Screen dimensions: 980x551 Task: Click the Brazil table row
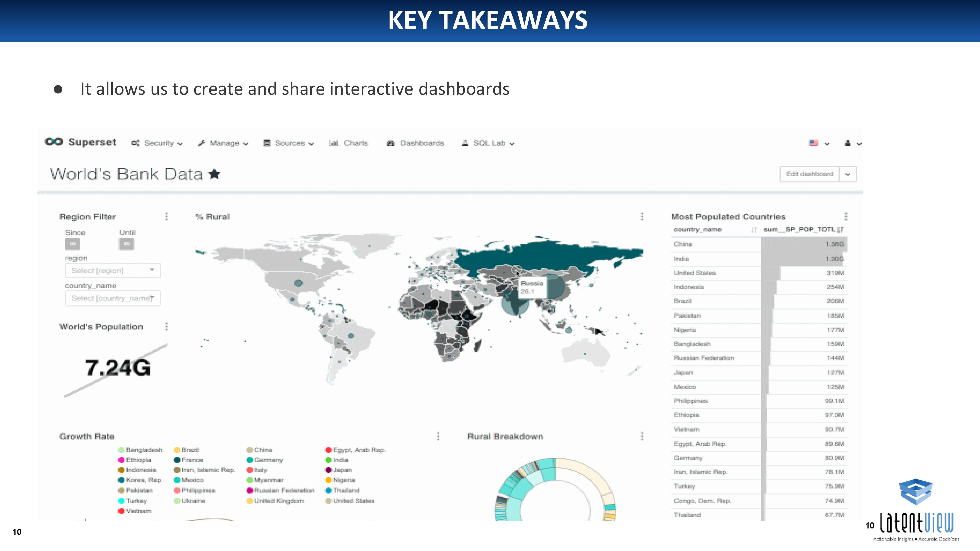(x=759, y=301)
